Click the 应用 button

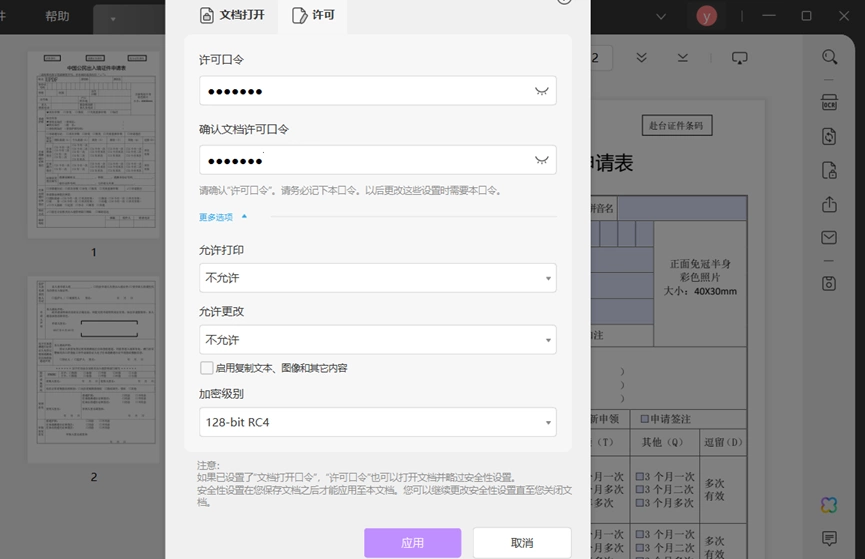click(x=413, y=543)
